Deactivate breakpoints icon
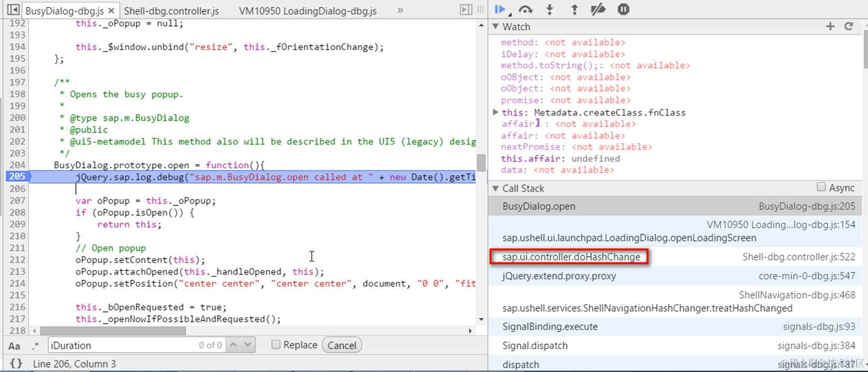 pos(598,9)
